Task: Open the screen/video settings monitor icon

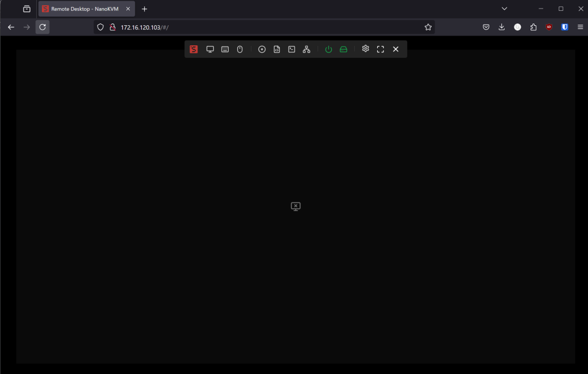Action: point(210,49)
